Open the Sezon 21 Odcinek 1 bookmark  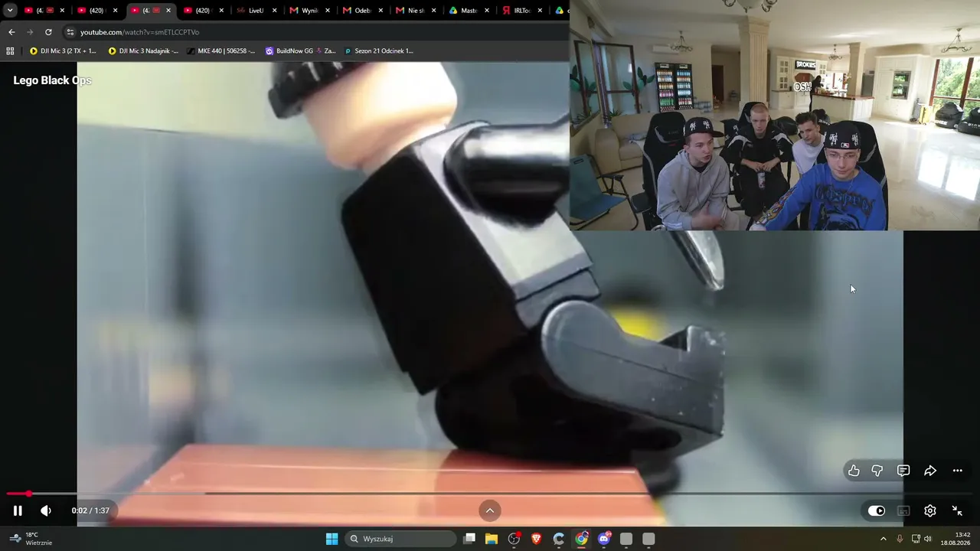pyautogui.click(x=378, y=51)
